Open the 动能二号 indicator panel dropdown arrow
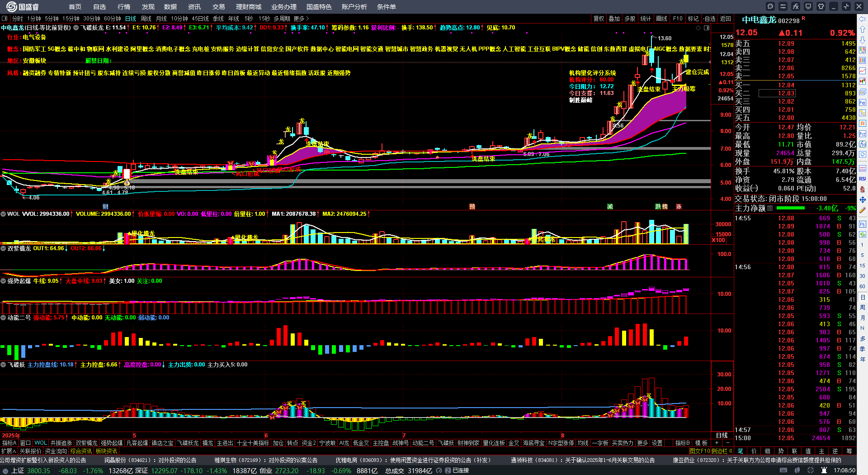 (3, 318)
